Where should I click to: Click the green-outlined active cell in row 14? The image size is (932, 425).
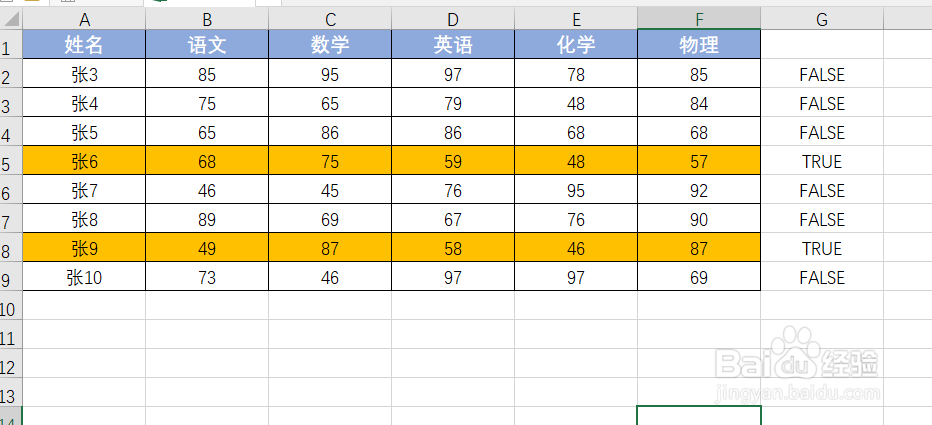click(699, 415)
